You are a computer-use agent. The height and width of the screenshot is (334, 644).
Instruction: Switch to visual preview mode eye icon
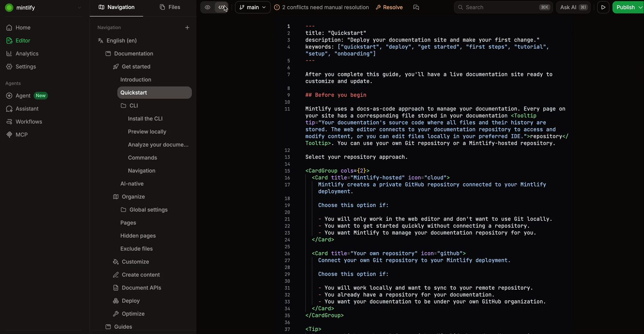click(x=207, y=7)
